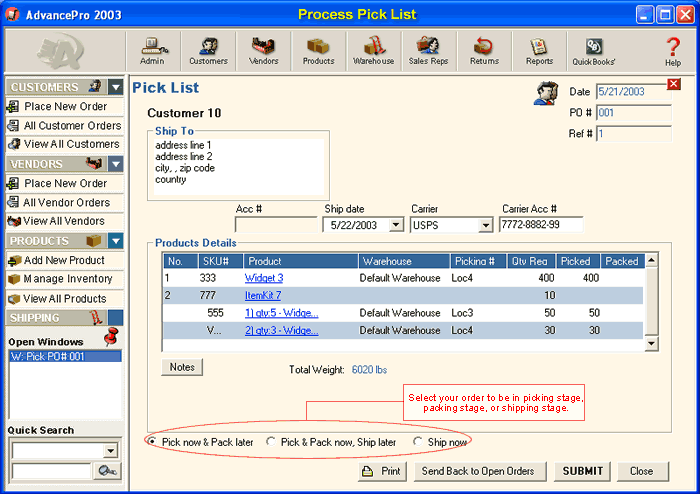Click the Date field showing 5/21/2003

pyautogui.click(x=632, y=92)
